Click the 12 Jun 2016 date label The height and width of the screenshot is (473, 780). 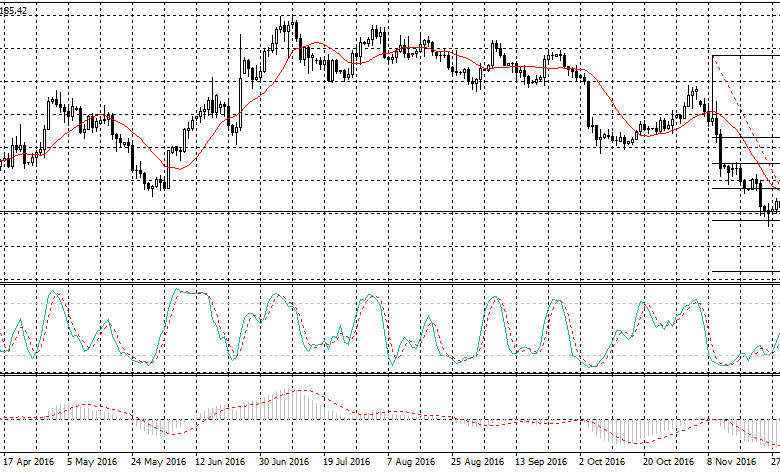[x=220, y=463]
